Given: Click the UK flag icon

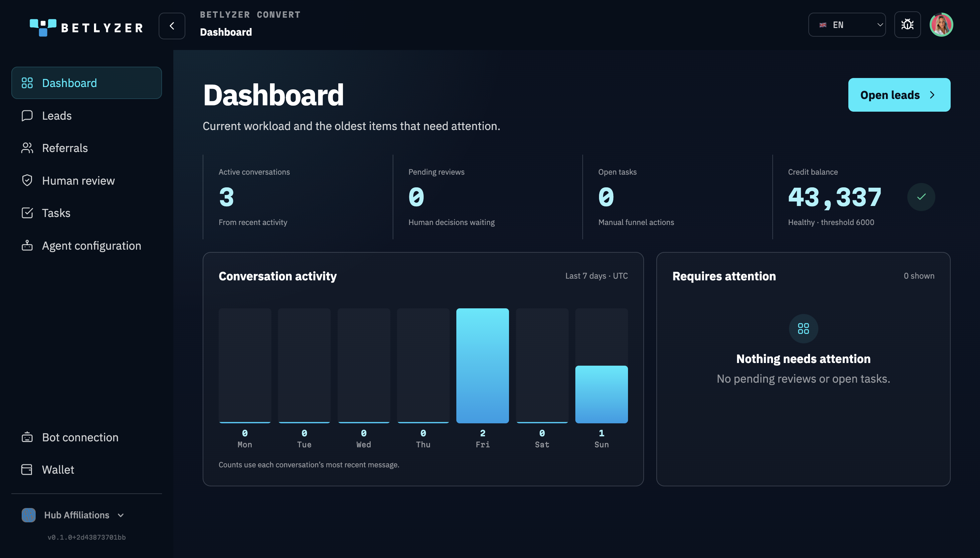Looking at the screenshot, I should (x=823, y=25).
